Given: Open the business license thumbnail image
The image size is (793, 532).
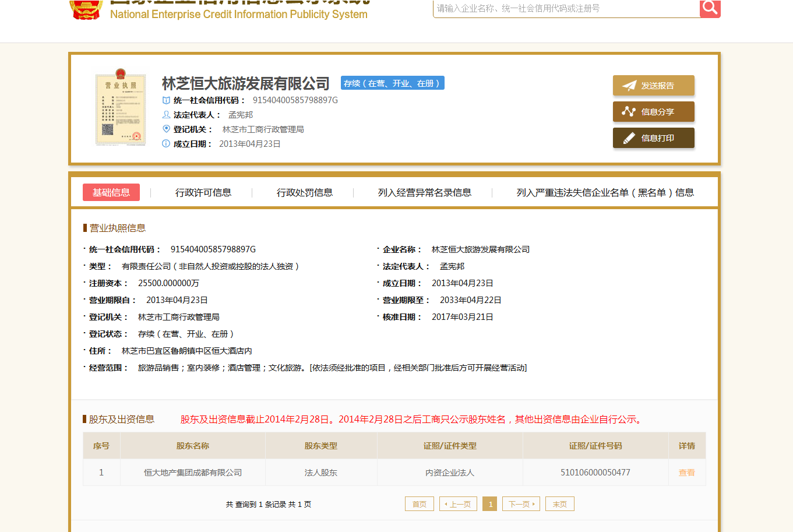Looking at the screenshot, I should click(121, 107).
